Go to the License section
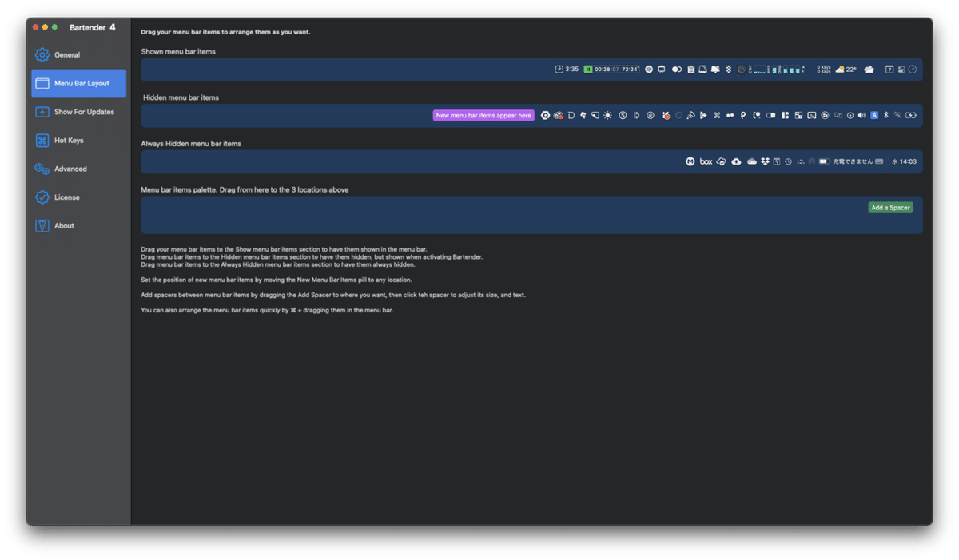Viewport: 959px width, 560px height. pos(58,197)
